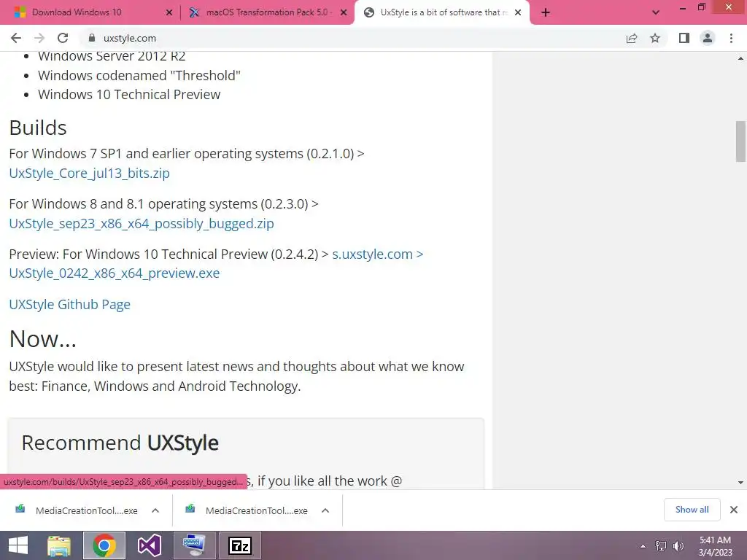Click the 'Windows 10 Technical Preview' list item
Viewport: 747px width, 560px height.
click(x=129, y=94)
